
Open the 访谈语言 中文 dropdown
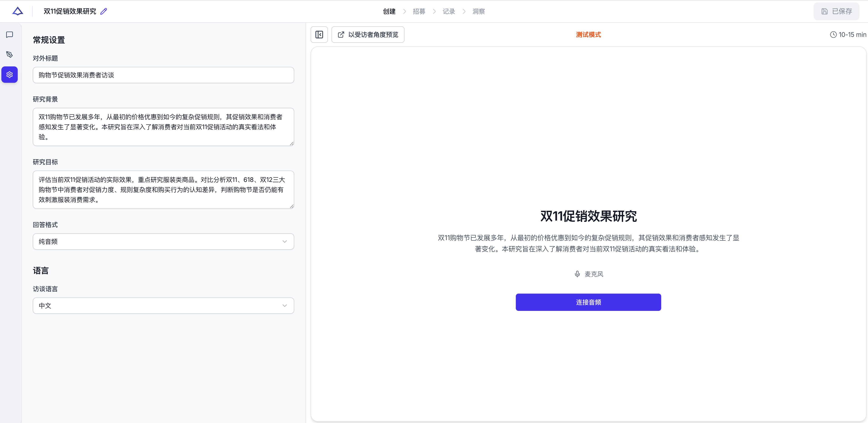(163, 306)
